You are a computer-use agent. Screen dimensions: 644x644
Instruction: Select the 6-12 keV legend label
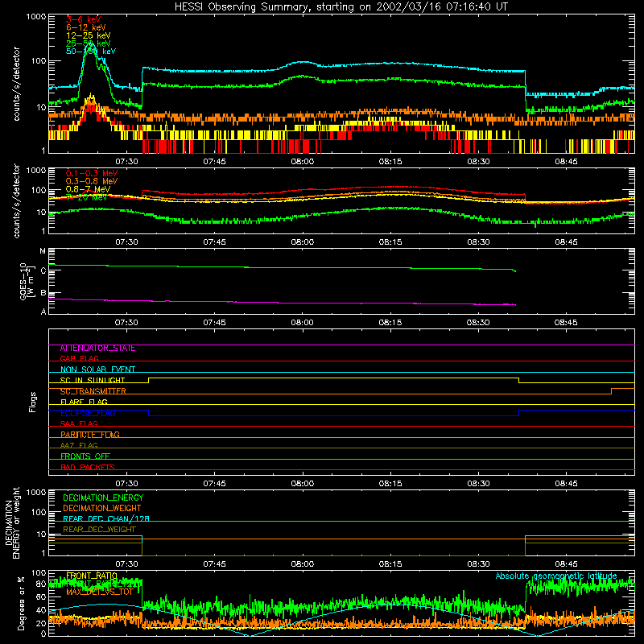click(x=86, y=27)
